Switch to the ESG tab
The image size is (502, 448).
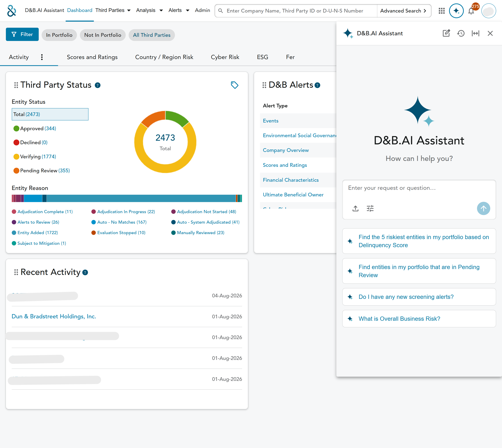[x=262, y=57]
